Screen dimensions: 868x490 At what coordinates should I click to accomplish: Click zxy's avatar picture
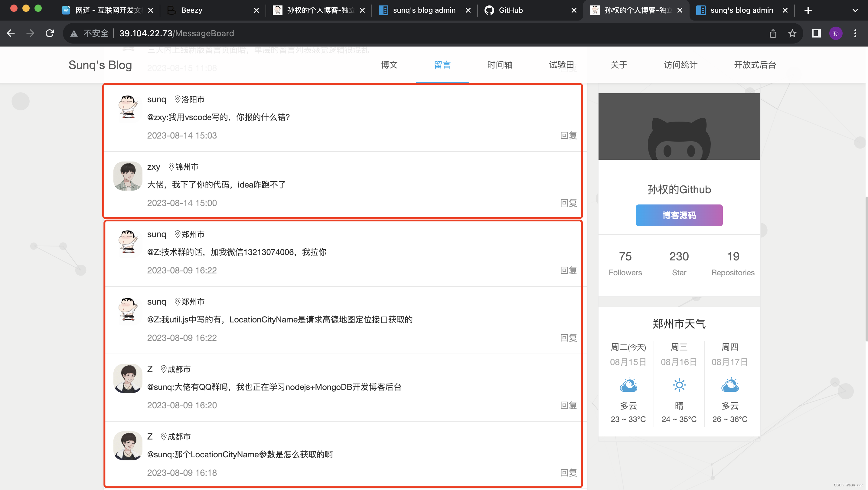click(128, 176)
